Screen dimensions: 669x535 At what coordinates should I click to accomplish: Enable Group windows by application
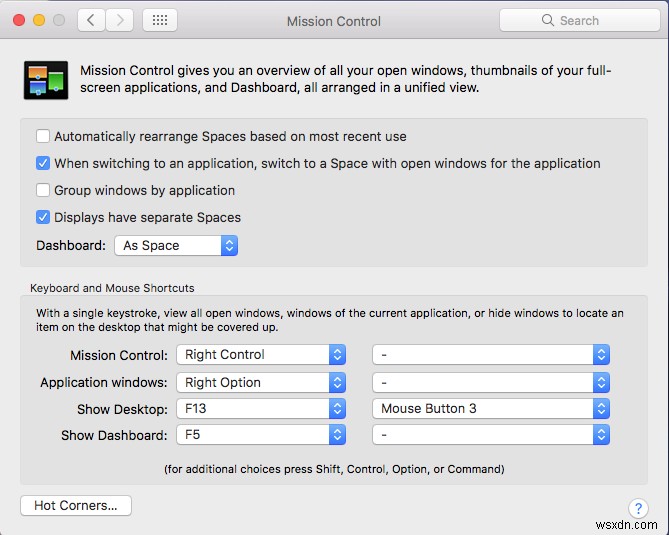[43, 190]
